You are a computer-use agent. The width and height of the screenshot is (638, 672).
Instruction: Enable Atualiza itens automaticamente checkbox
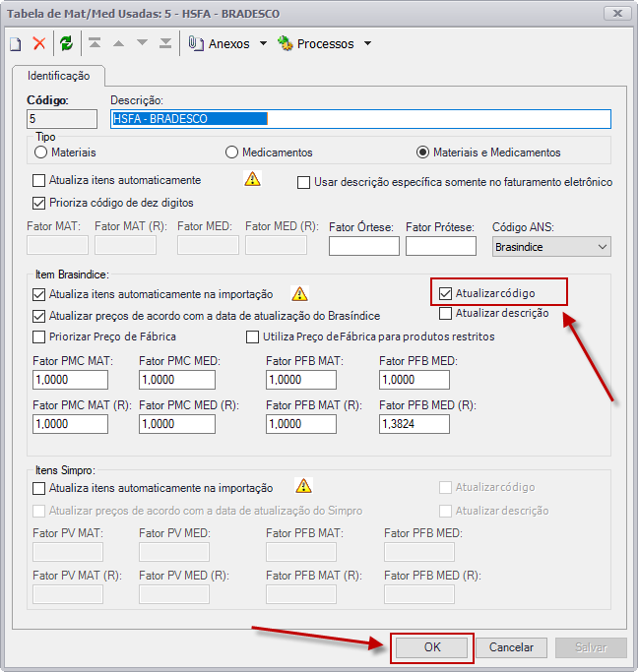(x=39, y=180)
